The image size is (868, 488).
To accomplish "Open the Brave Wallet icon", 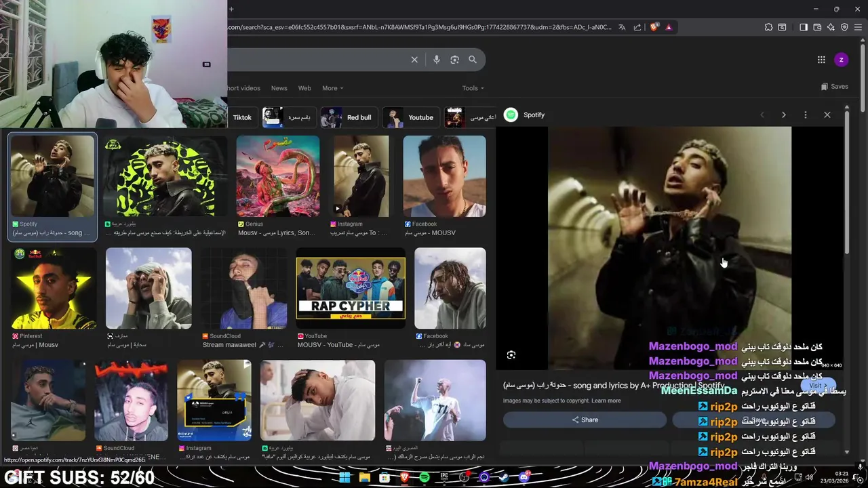I will coord(817,27).
